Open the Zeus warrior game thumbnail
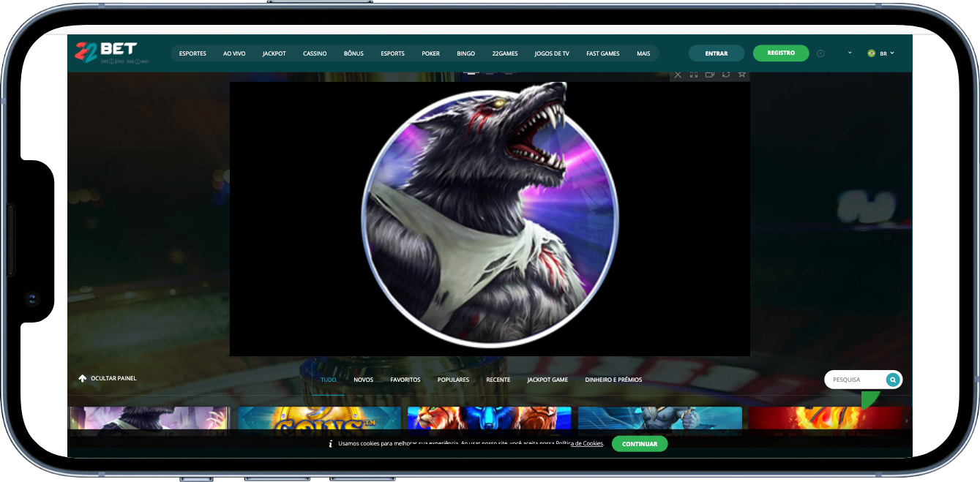Image resolution: width=980 pixels, height=482 pixels. [659, 421]
